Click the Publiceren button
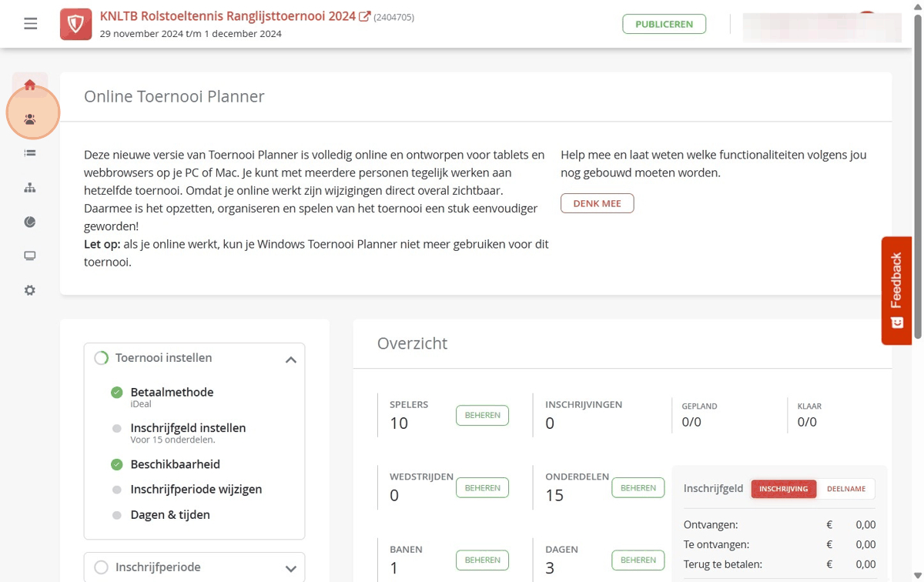The height and width of the screenshot is (582, 924). coord(665,24)
